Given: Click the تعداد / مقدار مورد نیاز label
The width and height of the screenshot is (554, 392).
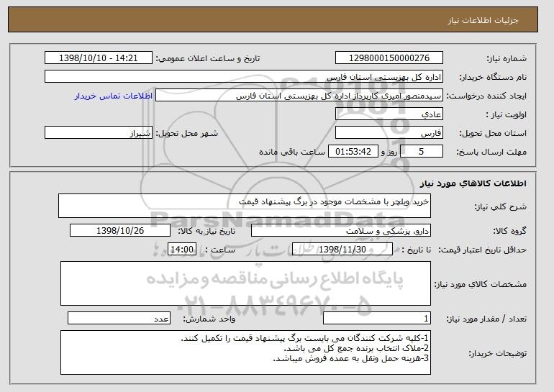Looking at the screenshot, I should point(486,319).
